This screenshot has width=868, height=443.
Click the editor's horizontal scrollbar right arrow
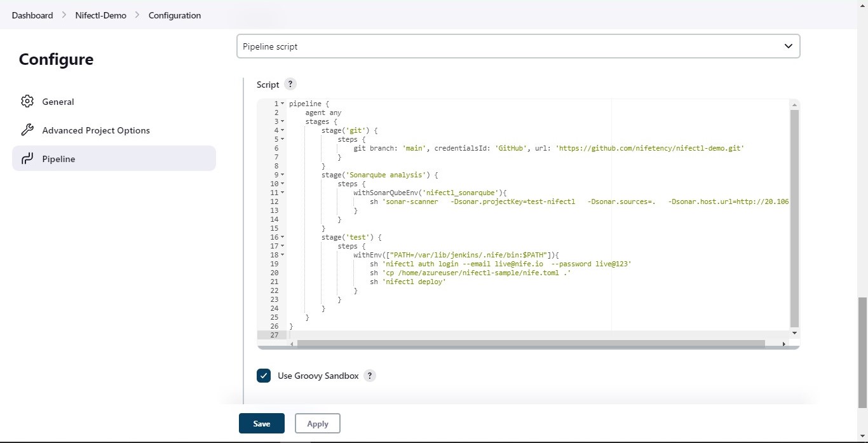point(784,344)
